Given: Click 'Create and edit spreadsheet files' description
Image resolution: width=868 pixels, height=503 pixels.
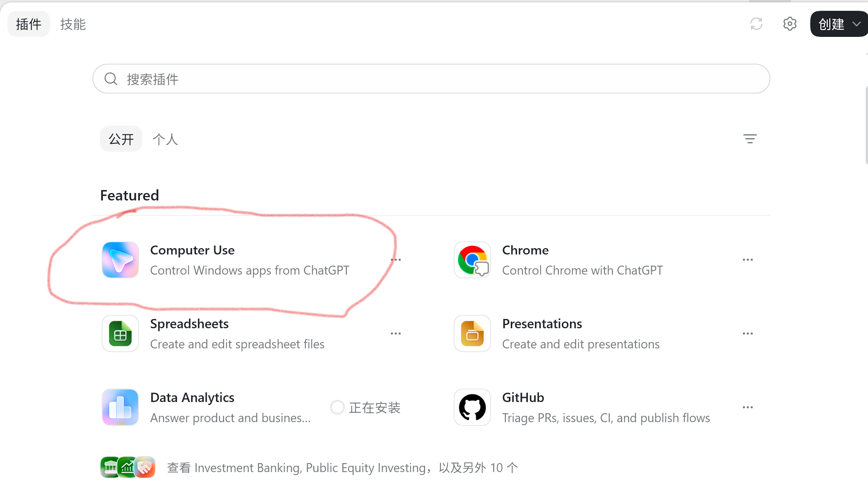Looking at the screenshot, I should coord(237,344).
